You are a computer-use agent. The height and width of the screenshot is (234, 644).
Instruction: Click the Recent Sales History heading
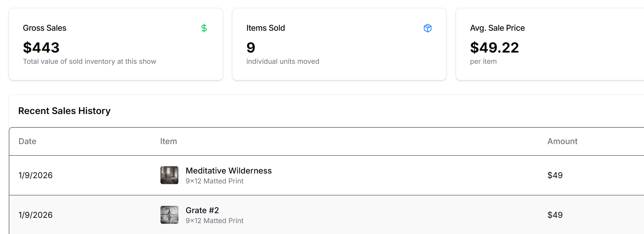pos(64,111)
